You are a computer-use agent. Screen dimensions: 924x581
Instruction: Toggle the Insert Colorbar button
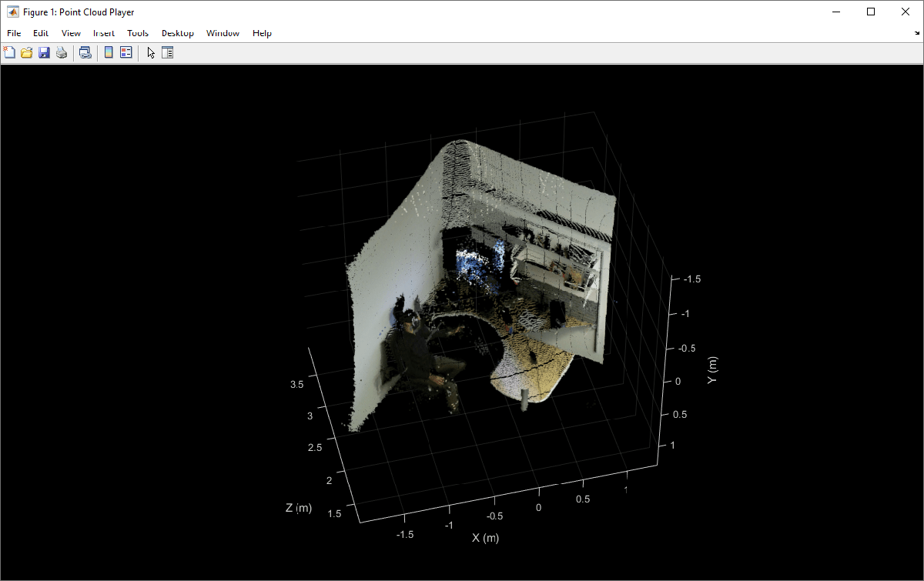click(109, 52)
